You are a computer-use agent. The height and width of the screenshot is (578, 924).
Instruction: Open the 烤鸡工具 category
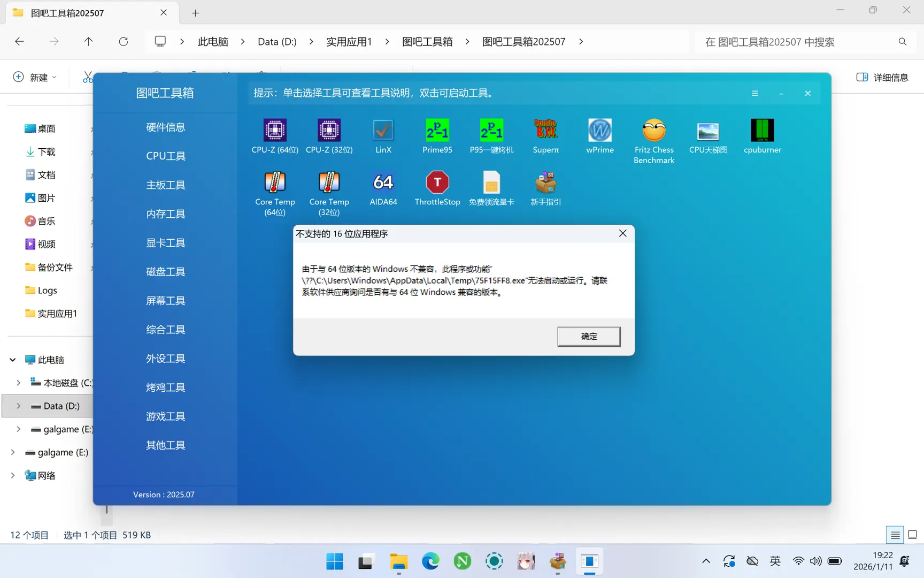click(x=166, y=387)
